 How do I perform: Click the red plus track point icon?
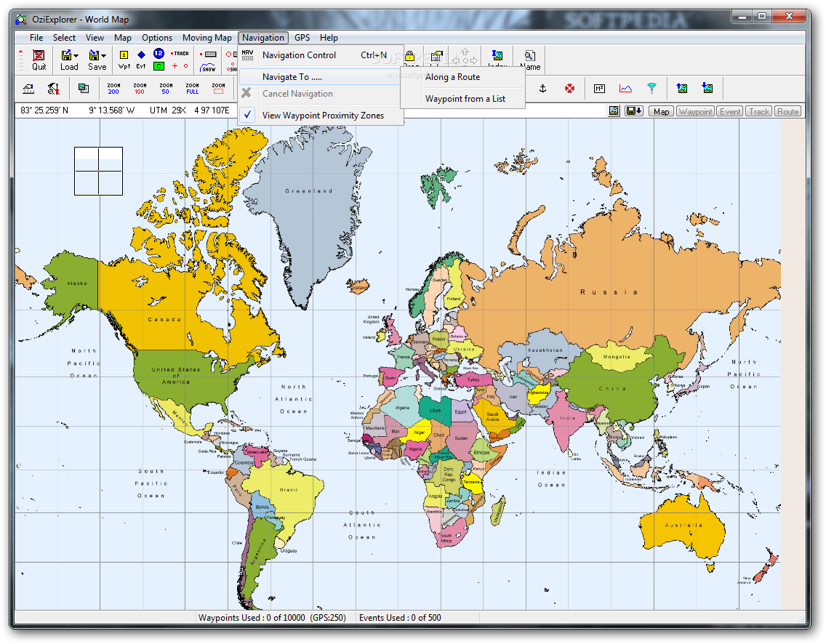pyautogui.click(x=175, y=66)
